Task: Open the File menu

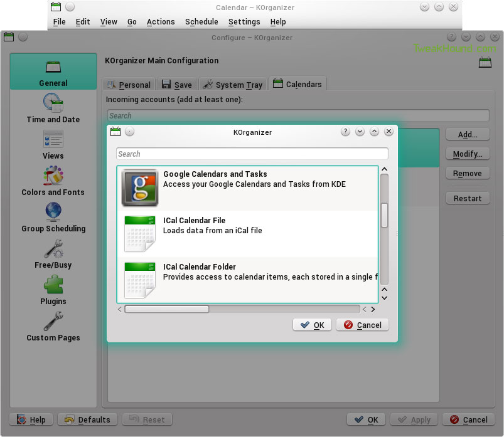Action: click(59, 22)
